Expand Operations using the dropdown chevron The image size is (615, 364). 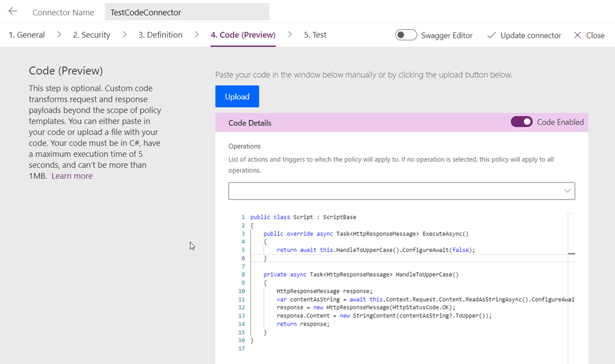coord(568,191)
